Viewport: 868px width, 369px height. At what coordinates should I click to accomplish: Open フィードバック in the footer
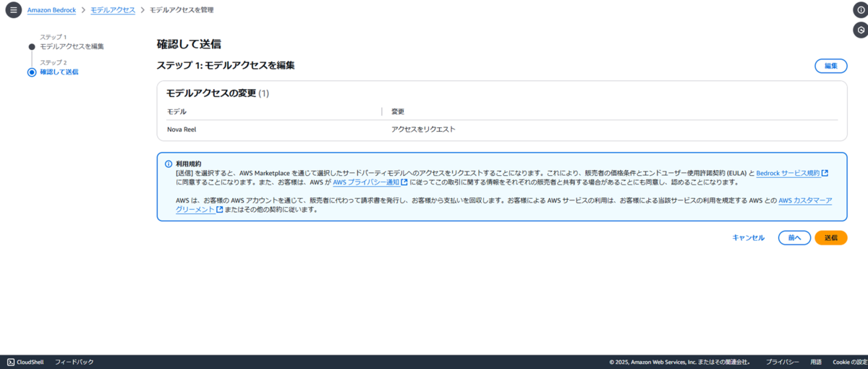click(x=75, y=362)
